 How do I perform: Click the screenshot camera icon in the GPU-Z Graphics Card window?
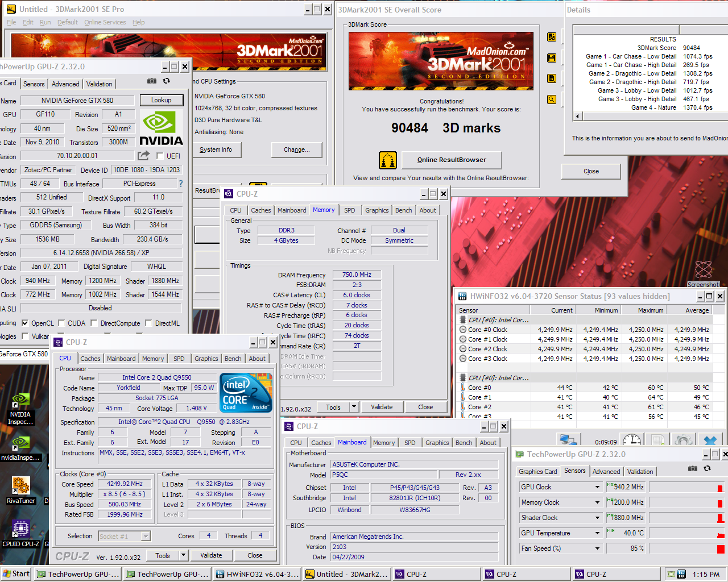[x=152, y=81]
